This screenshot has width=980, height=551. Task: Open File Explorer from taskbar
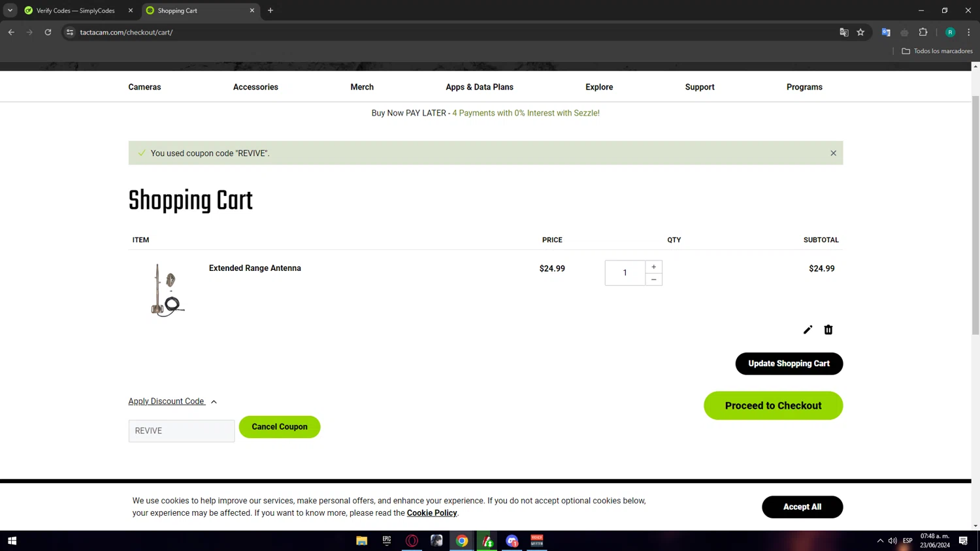pyautogui.click(x=361, y=541)
